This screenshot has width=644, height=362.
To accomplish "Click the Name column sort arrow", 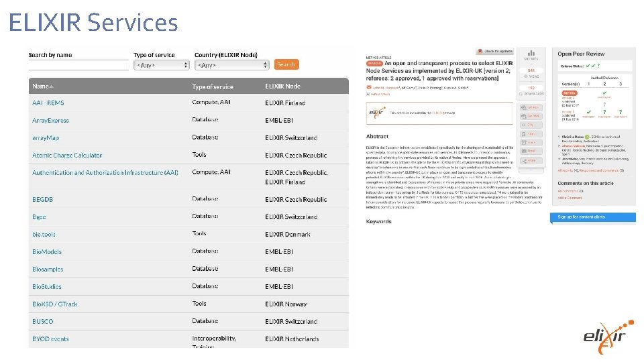I will pyautogui.click(x=52, y=86).
